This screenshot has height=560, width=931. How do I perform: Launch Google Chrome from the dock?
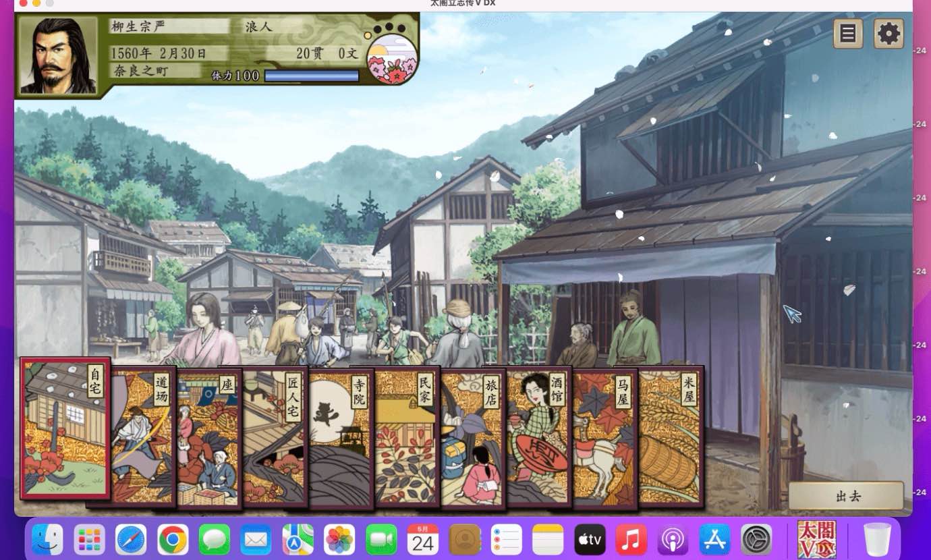click(173, 540)
